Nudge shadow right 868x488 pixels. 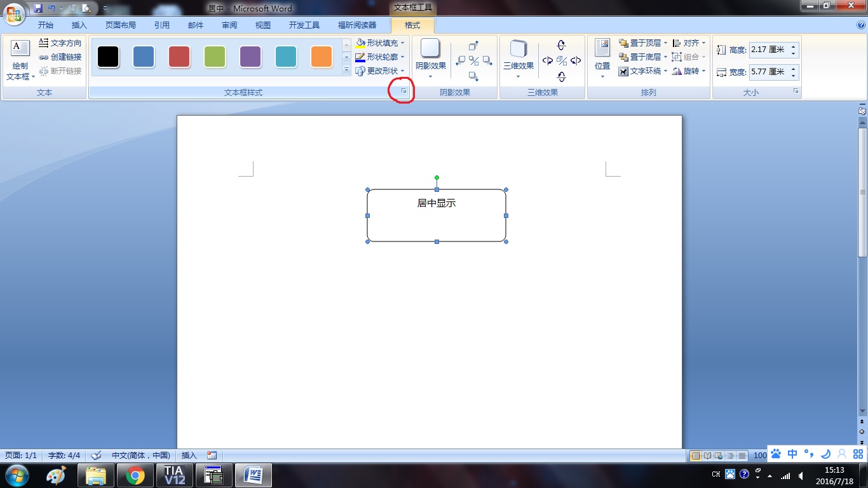tap(487, 61)
